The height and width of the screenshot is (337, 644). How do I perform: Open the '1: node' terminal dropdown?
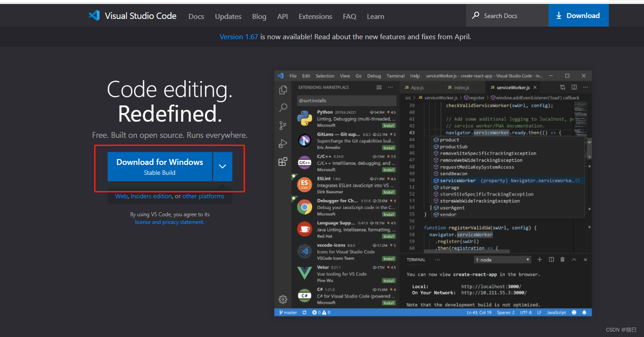point(503,260)
